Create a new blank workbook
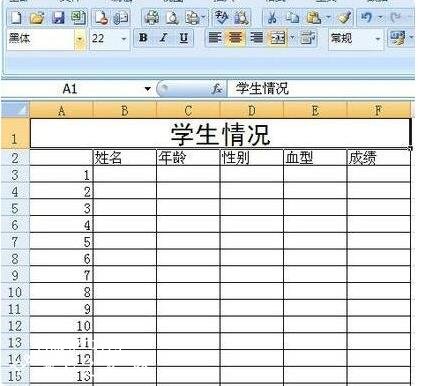 [x=15, y=18]
